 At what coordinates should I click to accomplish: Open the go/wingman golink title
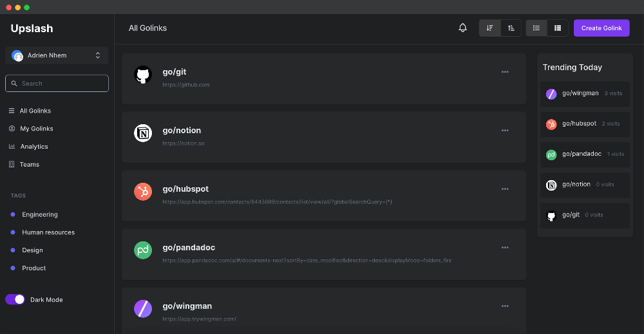187,306
